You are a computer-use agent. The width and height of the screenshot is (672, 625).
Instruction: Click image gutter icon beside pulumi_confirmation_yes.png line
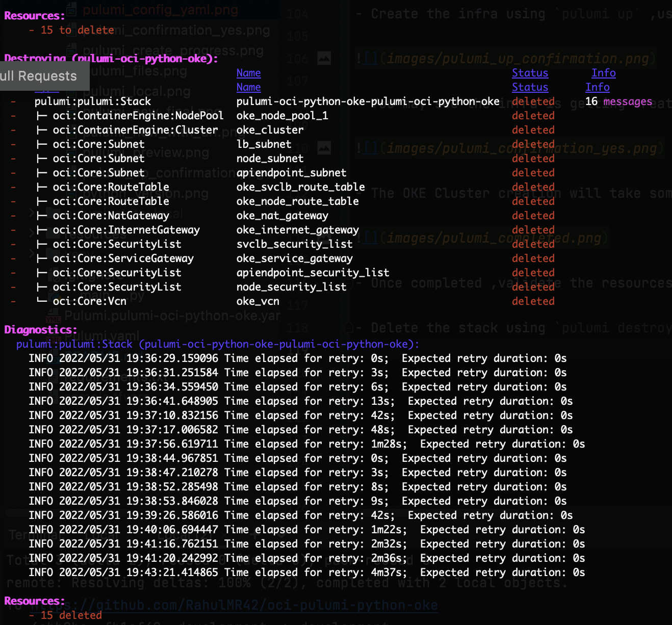point(324,148)
